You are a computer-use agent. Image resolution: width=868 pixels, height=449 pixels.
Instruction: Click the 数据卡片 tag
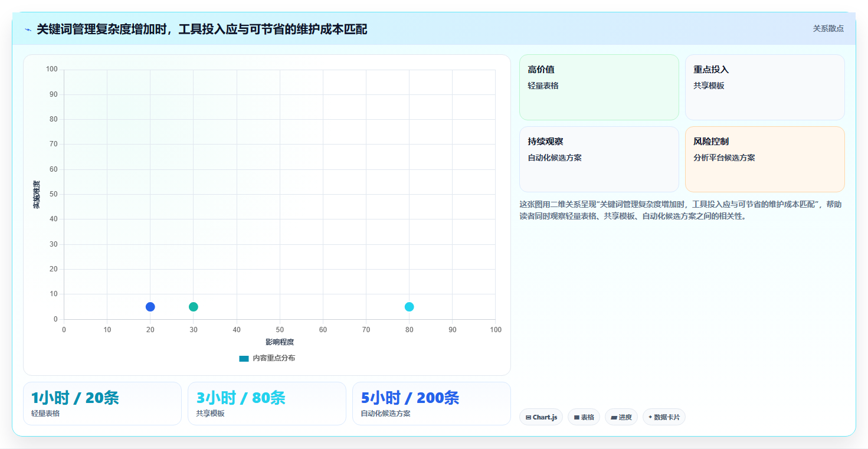point(664,417)
